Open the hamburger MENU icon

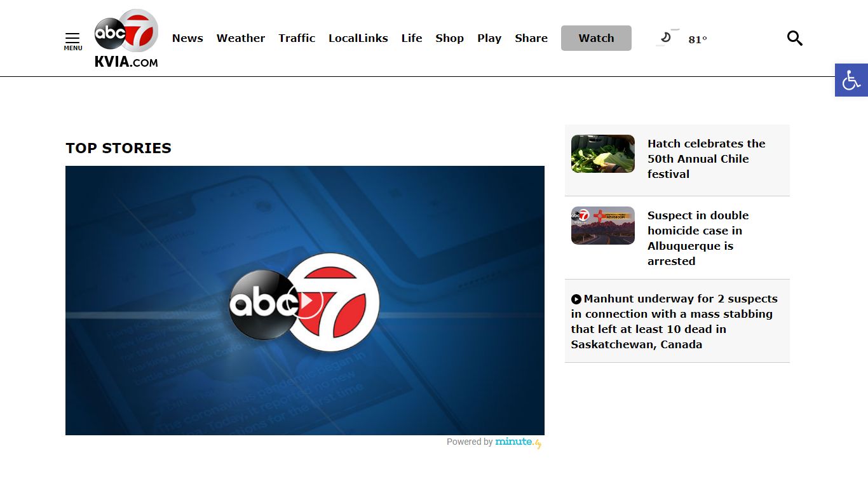(x=72, y=41)
